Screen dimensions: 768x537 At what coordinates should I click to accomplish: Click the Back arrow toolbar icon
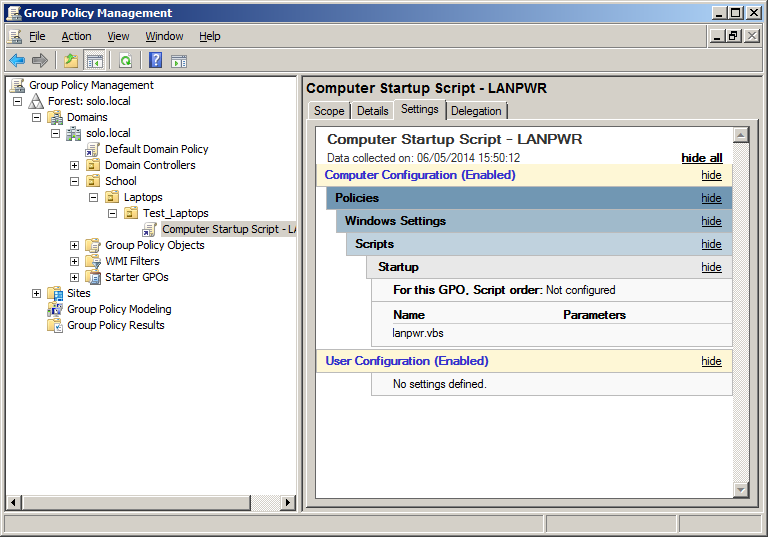[x=17, y=61]
